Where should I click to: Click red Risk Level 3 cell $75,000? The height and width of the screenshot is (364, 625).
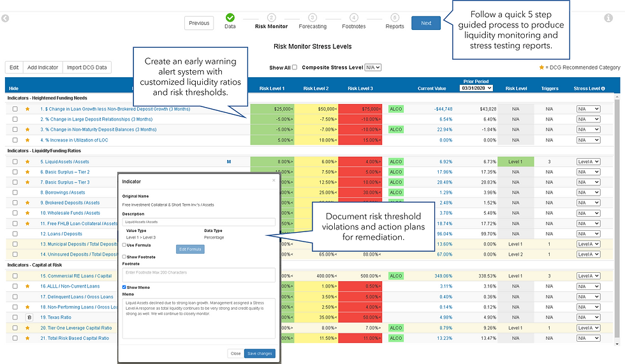(x=360, y=109)
